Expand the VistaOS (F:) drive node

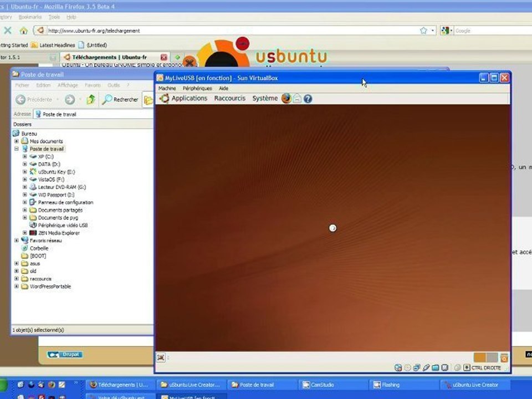(x=25, y=180)
